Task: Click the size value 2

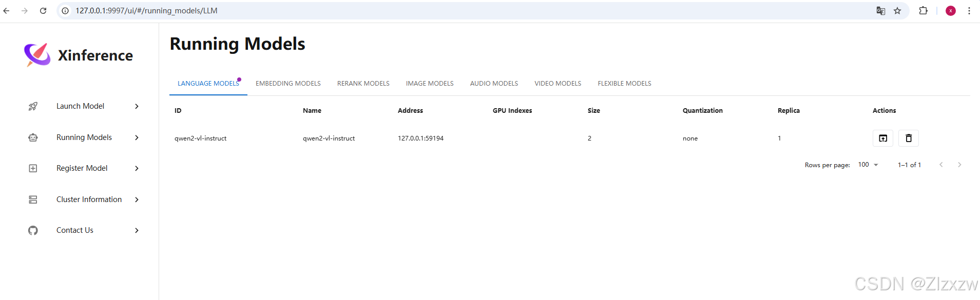Action: [x=589, y=138]
